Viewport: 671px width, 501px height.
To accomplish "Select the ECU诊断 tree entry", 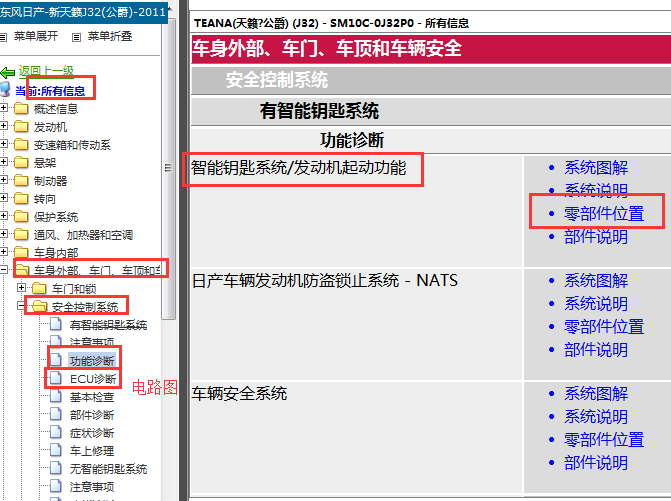I will click(x=93, y=379).
